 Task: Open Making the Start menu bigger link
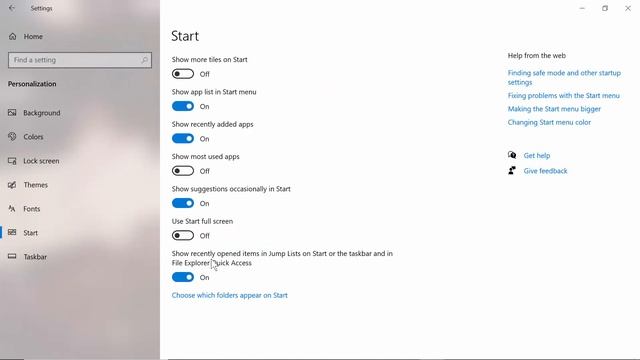[554, 109]
